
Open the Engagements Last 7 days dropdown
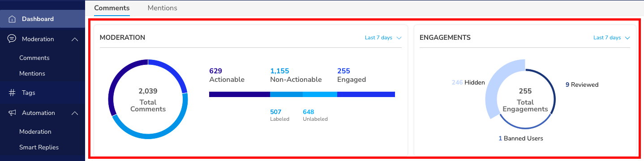click(x=612, y=38)
